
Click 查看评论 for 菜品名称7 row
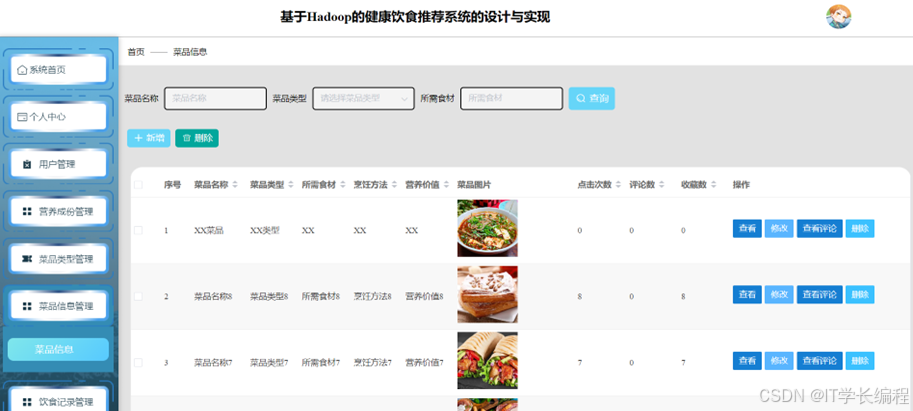820,361
